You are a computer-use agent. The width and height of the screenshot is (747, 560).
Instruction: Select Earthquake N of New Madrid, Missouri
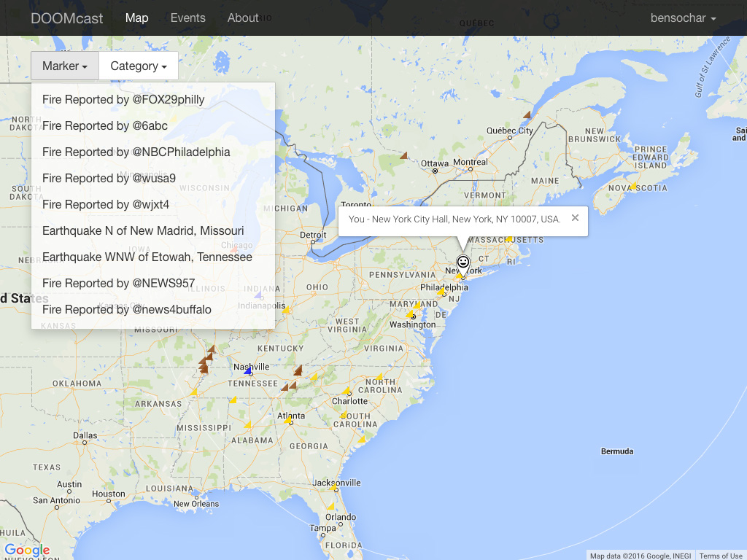point(153,230)
